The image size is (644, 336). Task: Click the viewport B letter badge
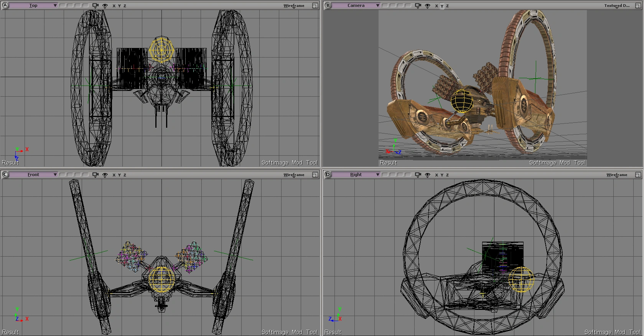(328, 5)
